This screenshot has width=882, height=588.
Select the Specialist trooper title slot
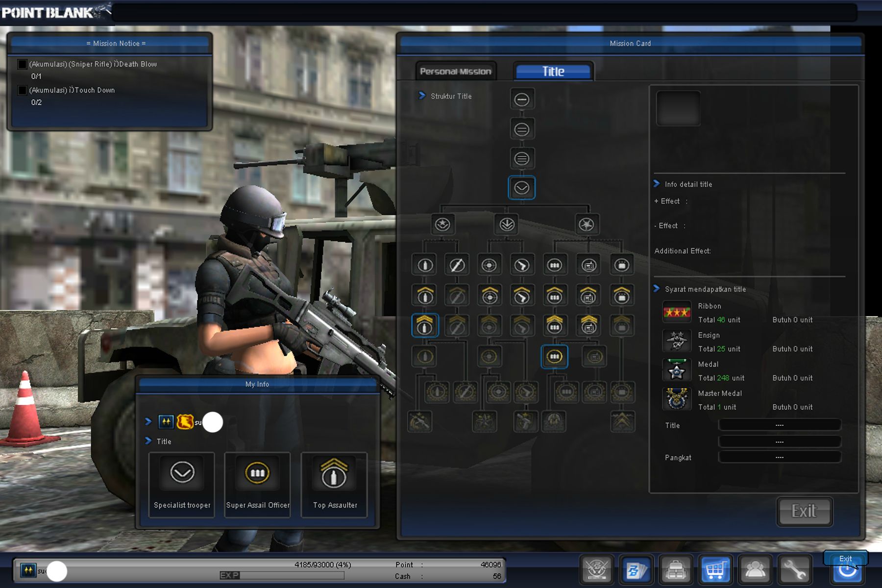(x=182, y=485)
